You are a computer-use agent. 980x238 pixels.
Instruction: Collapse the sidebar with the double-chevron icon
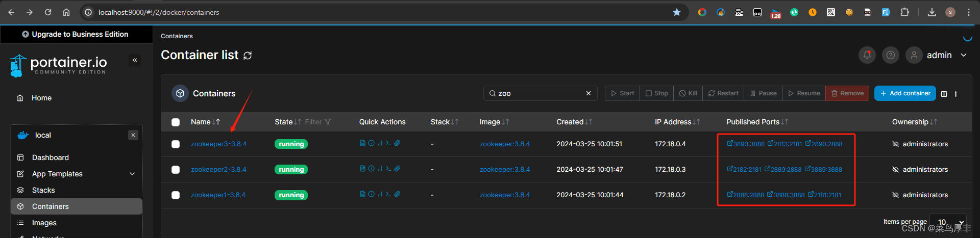(x=135, y=60)
